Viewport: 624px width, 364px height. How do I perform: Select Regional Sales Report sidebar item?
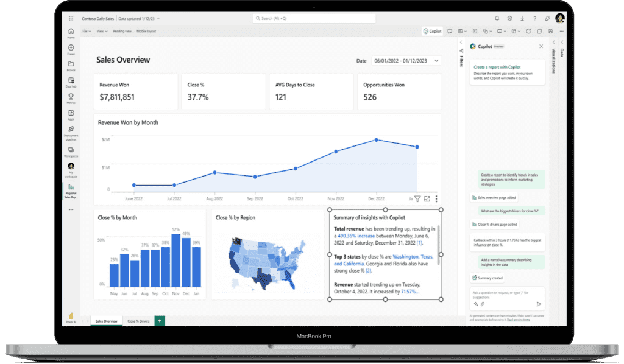click(x=71, y=191)
